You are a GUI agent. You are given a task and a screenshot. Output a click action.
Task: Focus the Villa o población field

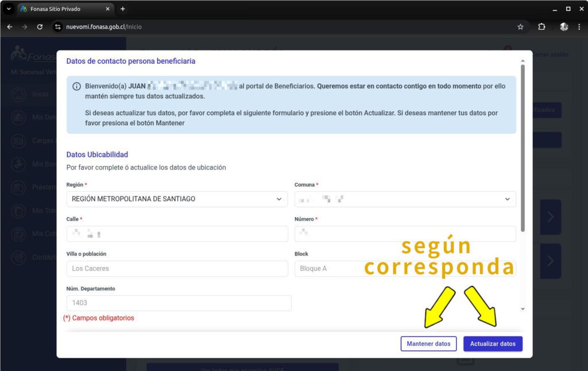point(177,269)
